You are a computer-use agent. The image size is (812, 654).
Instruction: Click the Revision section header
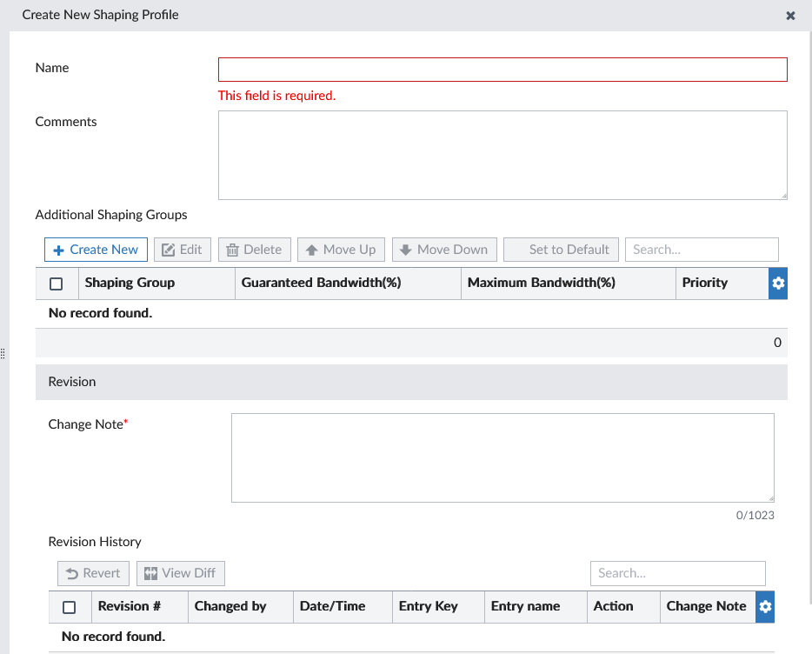coord(411,382)
